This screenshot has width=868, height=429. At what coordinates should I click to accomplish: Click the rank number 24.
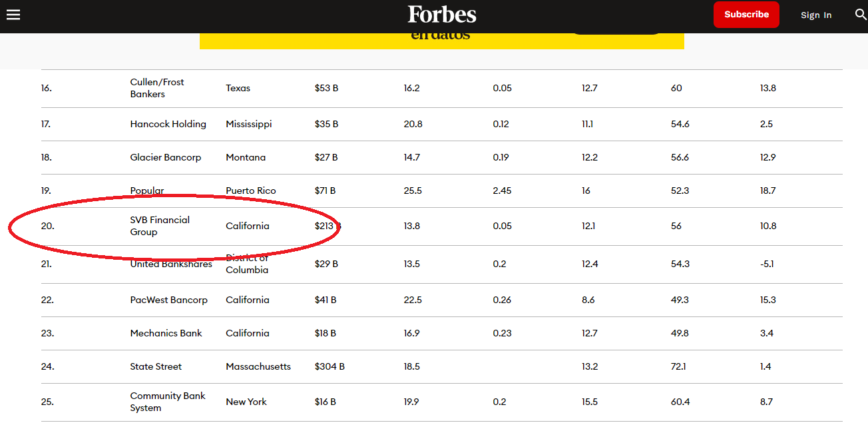point(48,366)
